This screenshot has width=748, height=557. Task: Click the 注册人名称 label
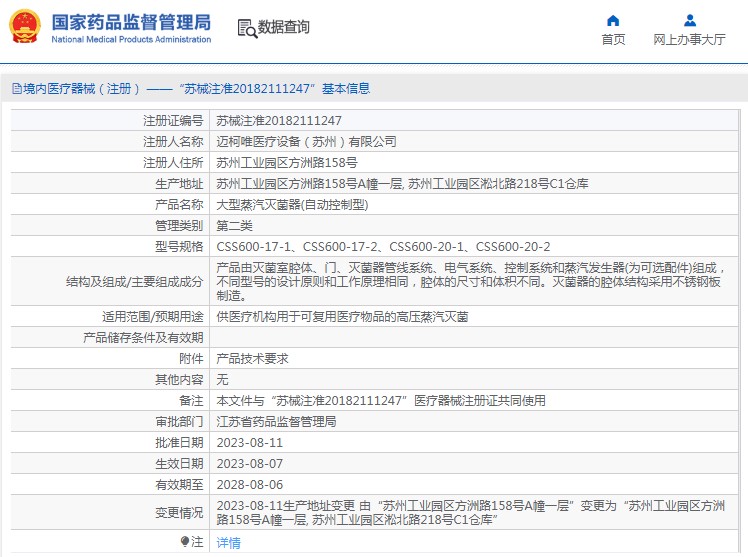coord(173,142)
